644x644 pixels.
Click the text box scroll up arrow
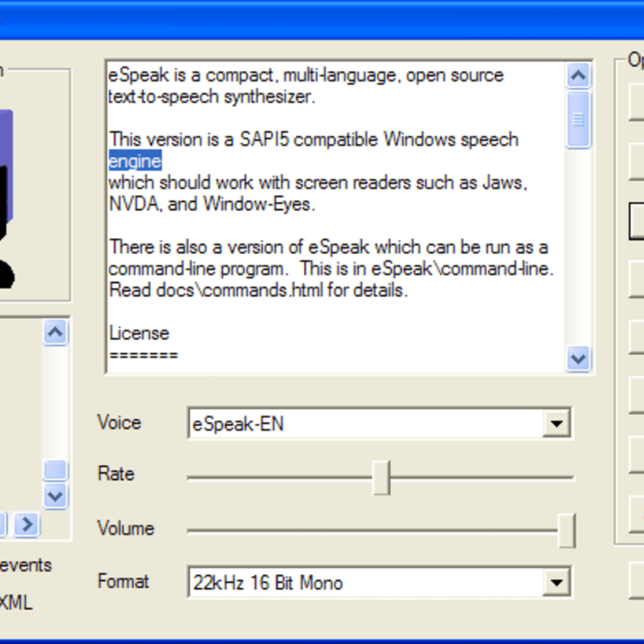tap(579, 76)
